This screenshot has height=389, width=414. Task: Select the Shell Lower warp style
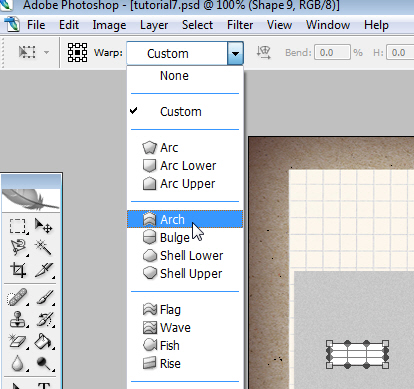coord(185,256)
